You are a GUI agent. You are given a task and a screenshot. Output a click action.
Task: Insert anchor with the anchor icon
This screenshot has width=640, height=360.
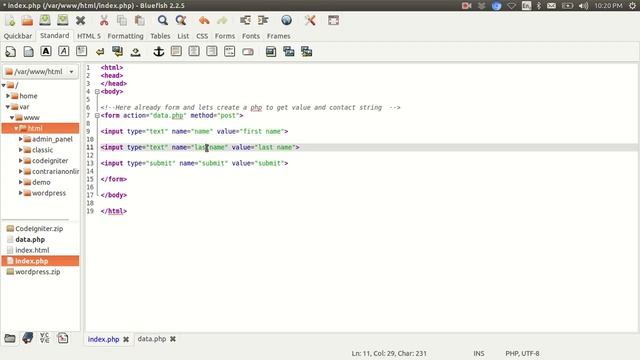point(158,51)
